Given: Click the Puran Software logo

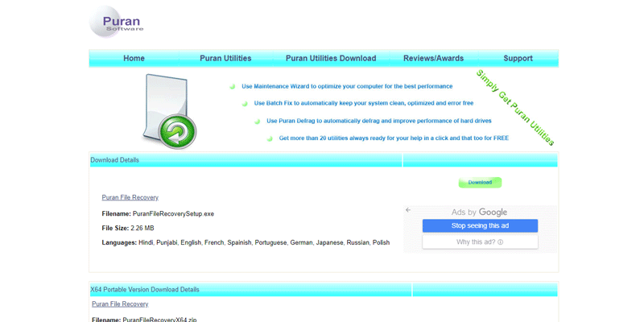Looking at the screenshot, I should (116, 22).
